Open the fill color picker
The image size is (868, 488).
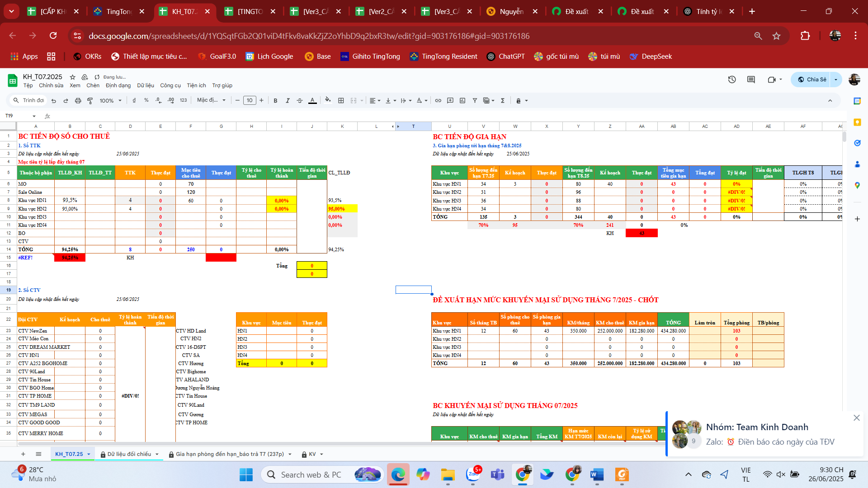point(328,100)
